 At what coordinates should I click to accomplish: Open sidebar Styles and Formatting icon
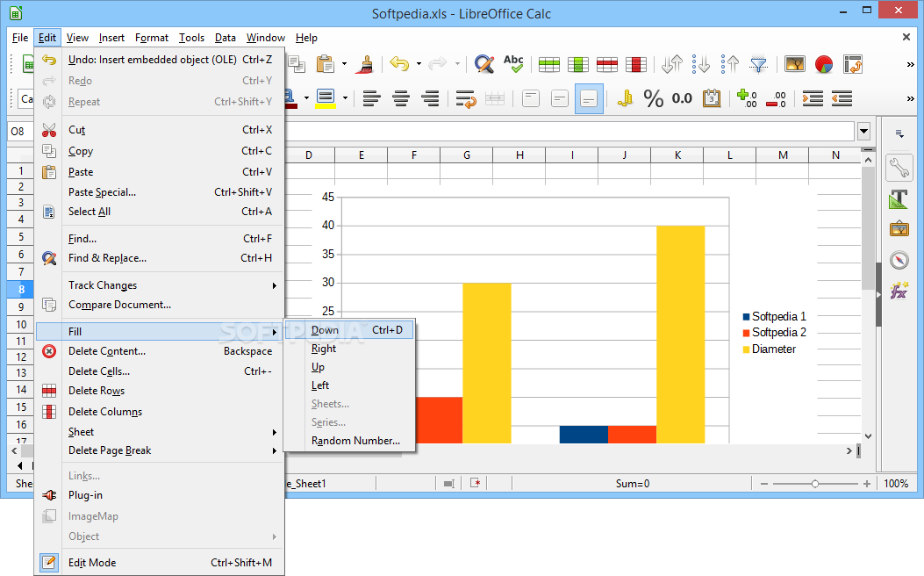899,199
